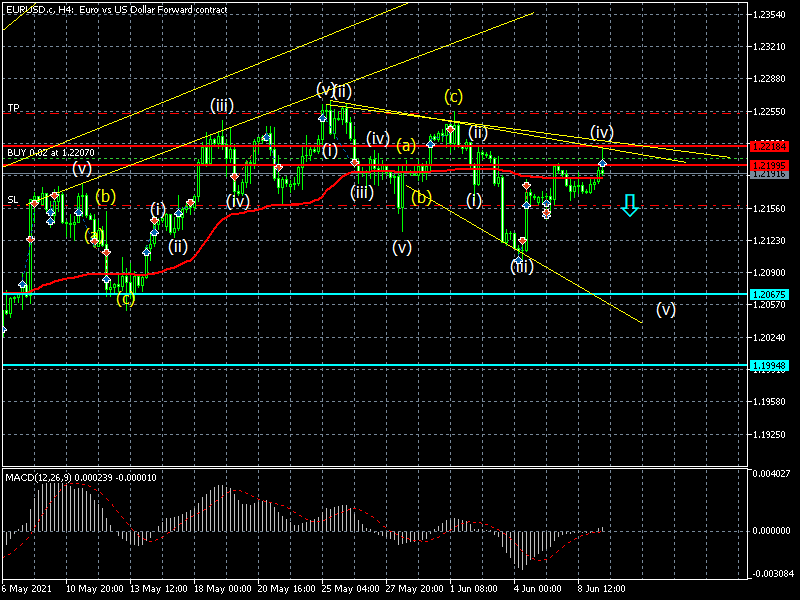The width and height of the screenshot is (800, 600).
Task: Select the (v) wave label at bottom right
Action: pos(666,309)
